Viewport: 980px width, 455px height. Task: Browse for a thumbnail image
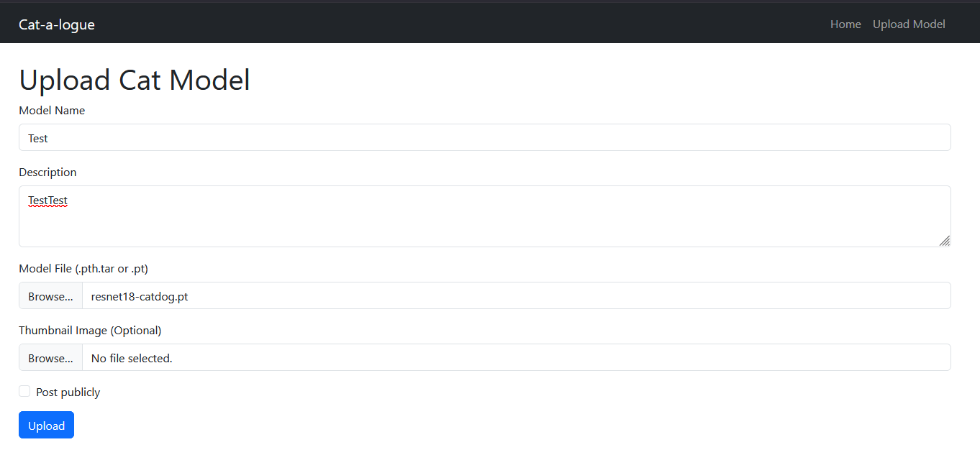(50, 358)
